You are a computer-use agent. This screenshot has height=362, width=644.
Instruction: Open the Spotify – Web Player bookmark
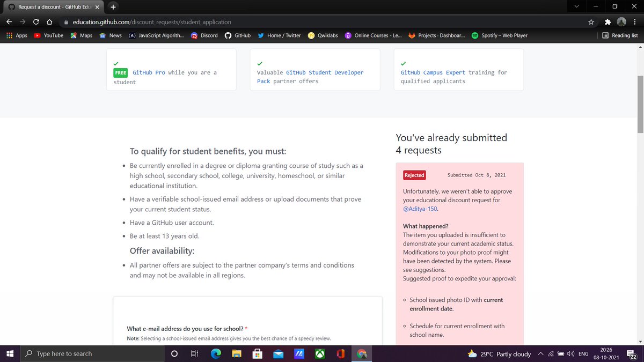500,35
